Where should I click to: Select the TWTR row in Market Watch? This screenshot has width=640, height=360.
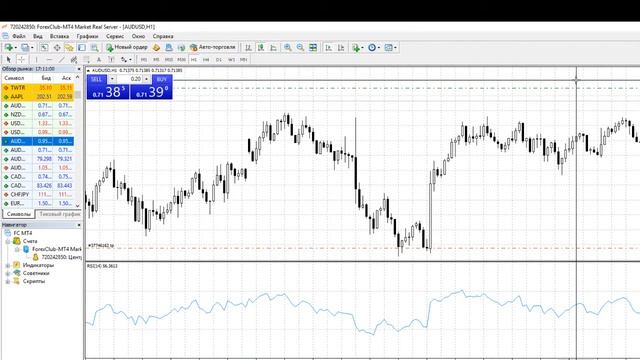38,87
